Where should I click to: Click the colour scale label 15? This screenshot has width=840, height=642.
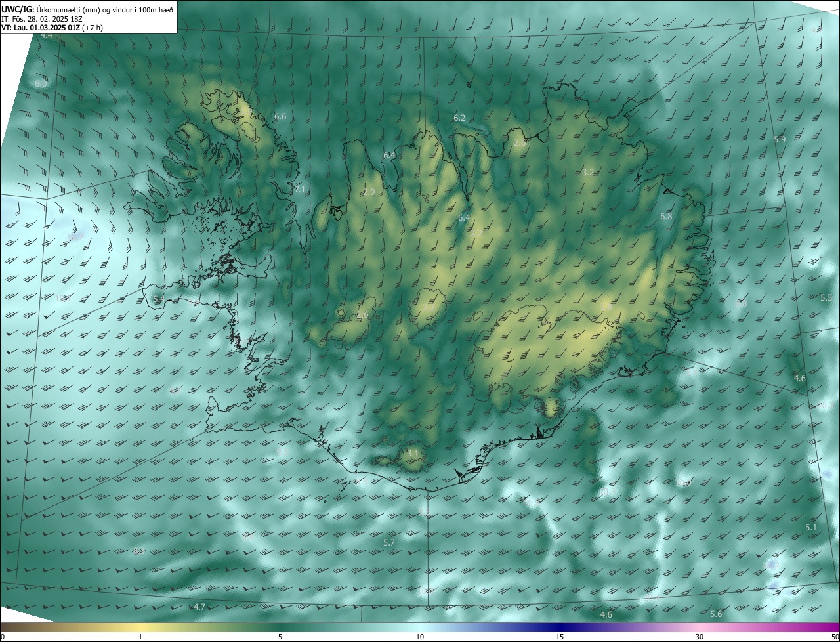560,637
